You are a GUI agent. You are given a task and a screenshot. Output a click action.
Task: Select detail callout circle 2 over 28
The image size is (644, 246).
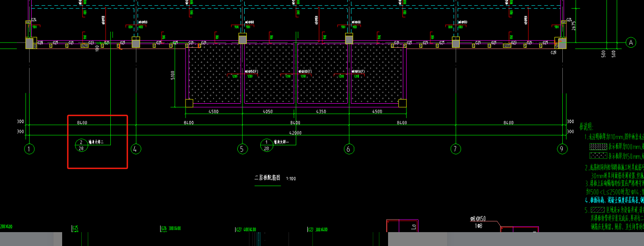pos(81,145)
